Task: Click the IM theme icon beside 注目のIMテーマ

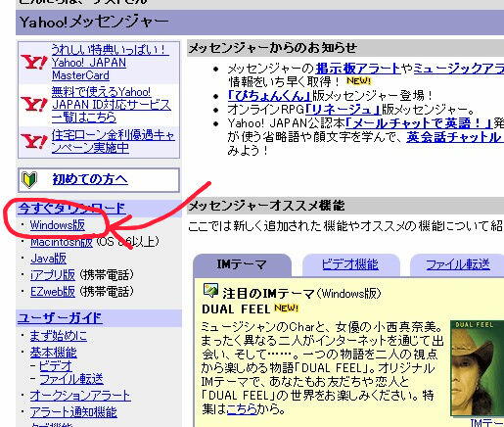Action: (210, 291)
